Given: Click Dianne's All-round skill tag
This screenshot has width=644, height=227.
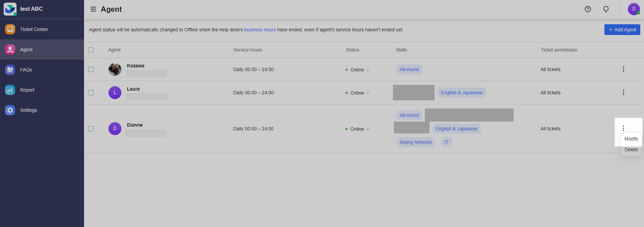Looking at the screenshot, I should pyautogui.click(x=409, y=115).
